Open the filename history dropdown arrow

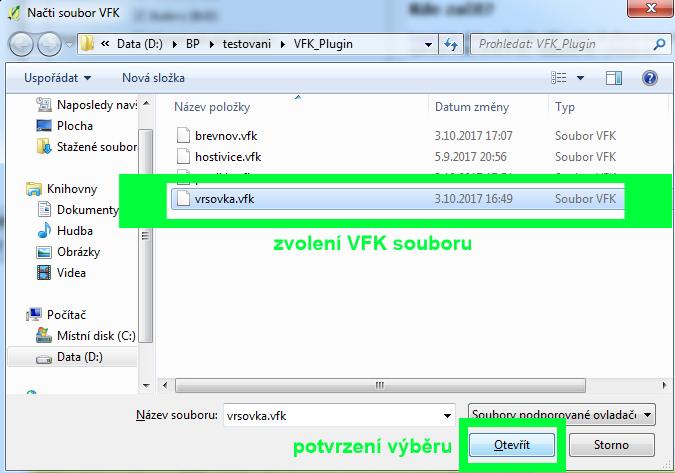point(447,416)
